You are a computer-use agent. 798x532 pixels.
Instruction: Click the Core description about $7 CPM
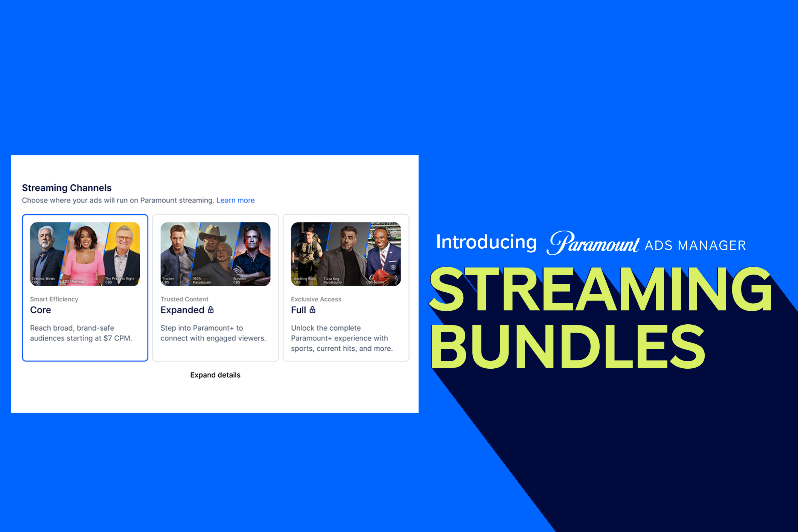coord(81,333)
